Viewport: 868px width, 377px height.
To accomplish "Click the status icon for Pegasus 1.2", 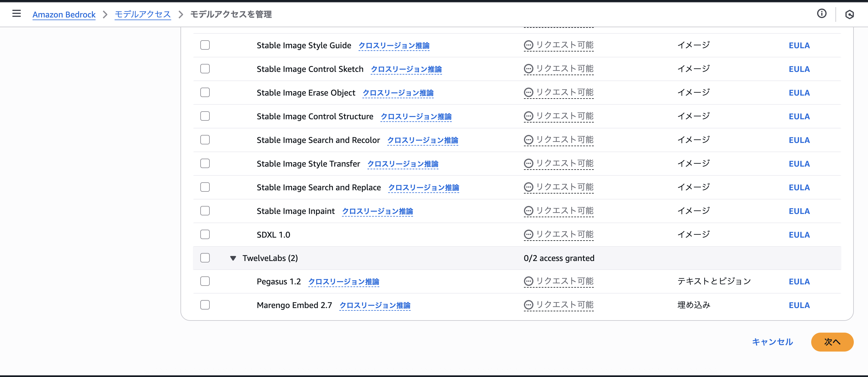I will (528, 281).
